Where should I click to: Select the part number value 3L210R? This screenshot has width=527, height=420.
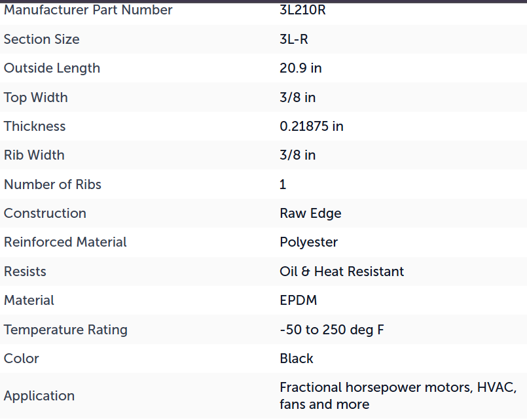pyautogui.click(x=302, y=10)
